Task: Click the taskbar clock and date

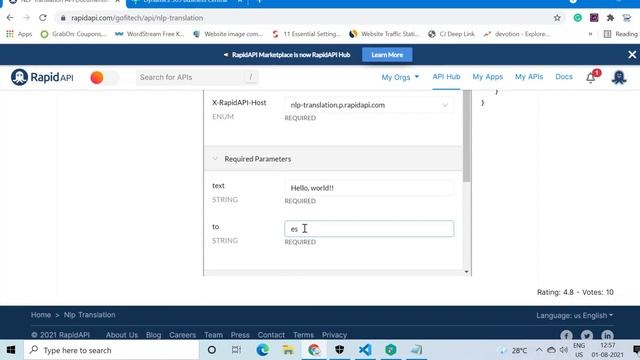Action: click(x=607, y=350)
